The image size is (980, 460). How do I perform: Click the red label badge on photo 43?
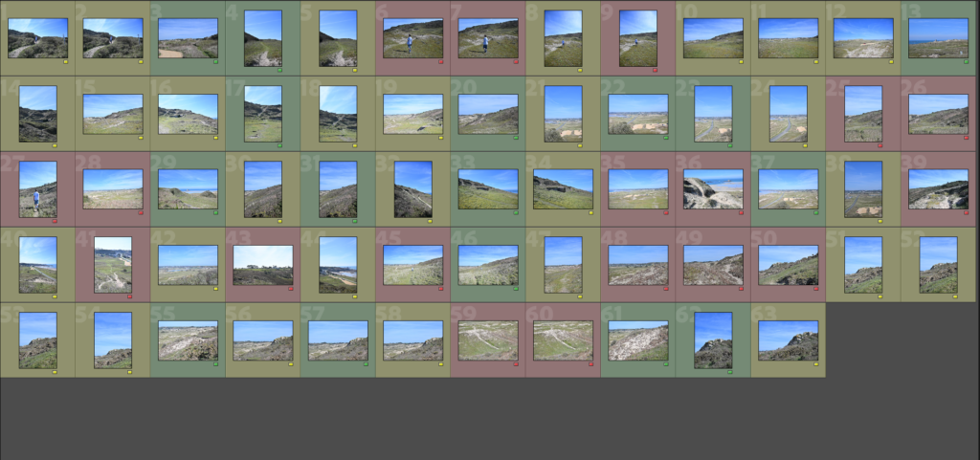click(291, 288)
